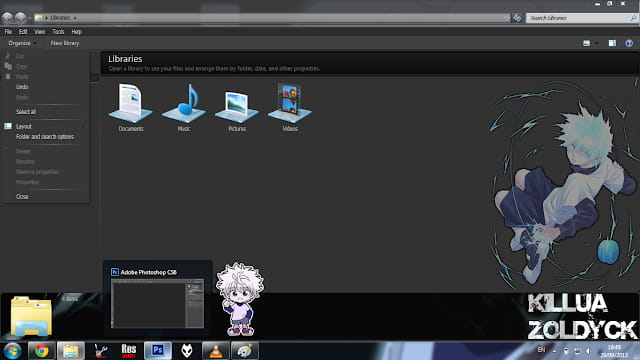
Task: Open the Tools menu
Action: pos(58,31)
